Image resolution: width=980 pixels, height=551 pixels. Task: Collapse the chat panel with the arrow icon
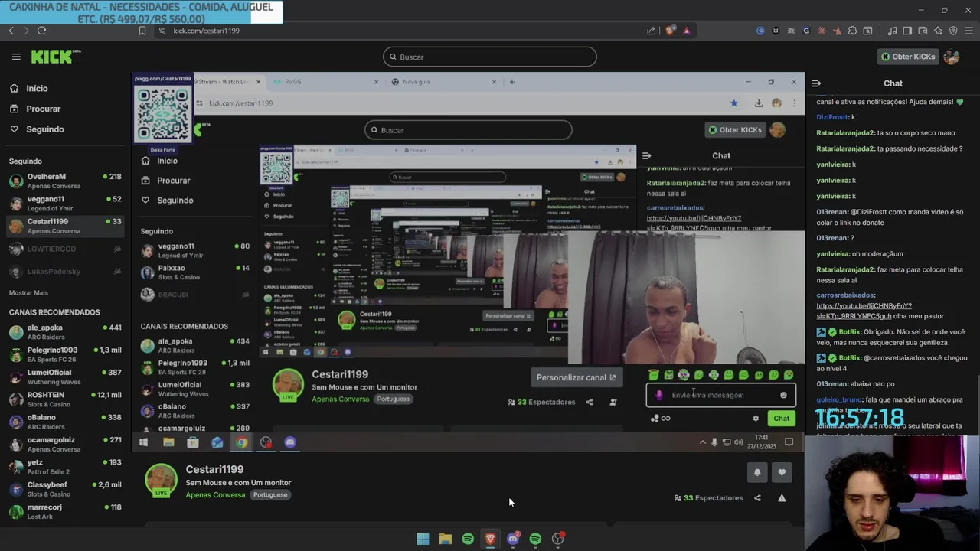point(816,83)
